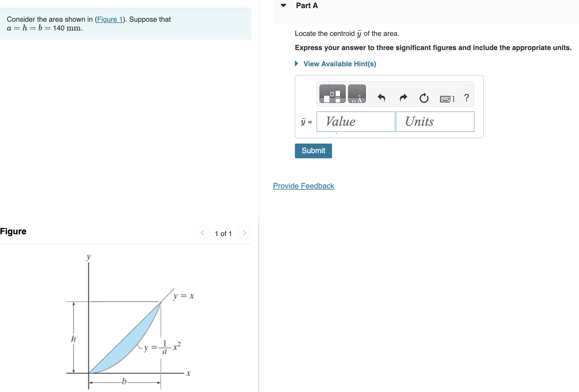
Task: Click inside the Value input field
Action: [355, 122]
